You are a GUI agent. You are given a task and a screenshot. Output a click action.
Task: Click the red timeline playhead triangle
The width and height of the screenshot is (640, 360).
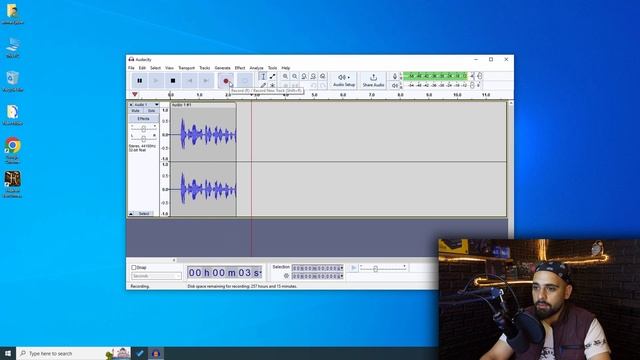pos(135,95)
